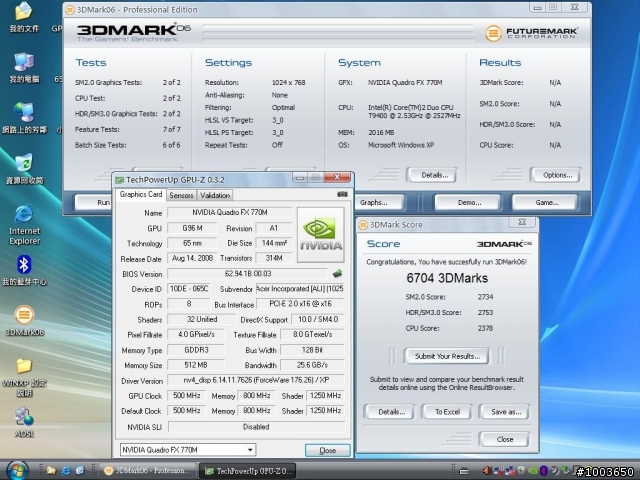This screenshot has height=480, width=640.
Task: Click the Memory Type GDDR3 field
Action: [196, 350]
